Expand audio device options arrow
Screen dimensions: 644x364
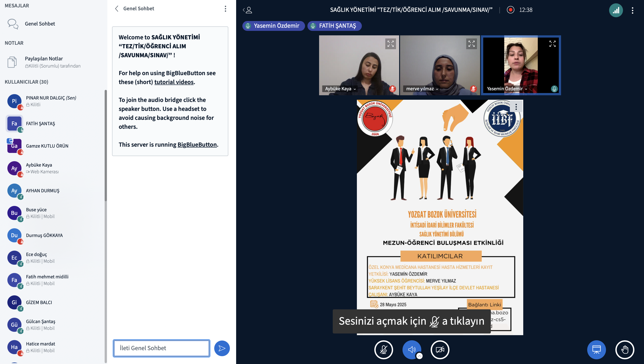[419, 356]
